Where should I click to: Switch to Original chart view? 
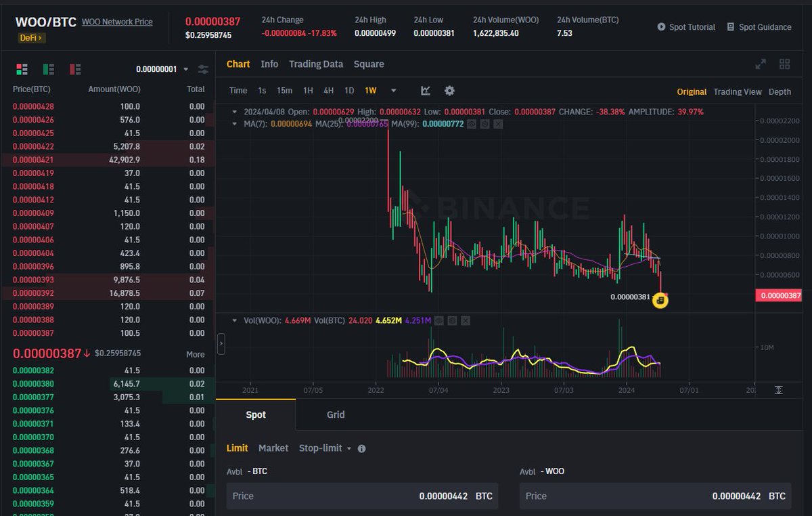(x=692, y=91)
